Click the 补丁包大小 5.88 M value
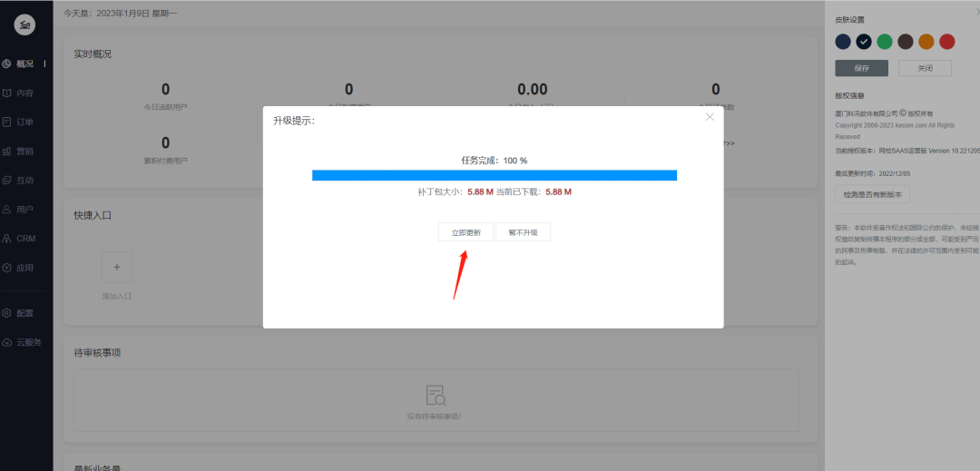 pos(481,192)
